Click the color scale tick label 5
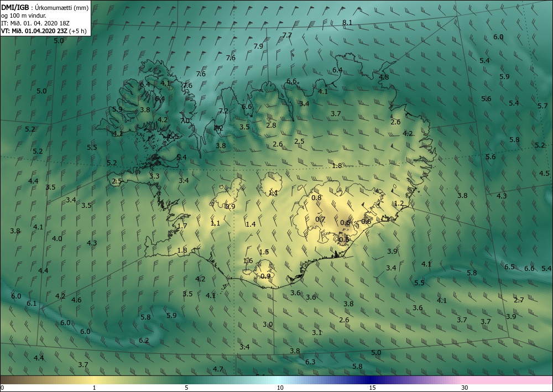Screen dimensions: 553x392 [x=186, y=388]
